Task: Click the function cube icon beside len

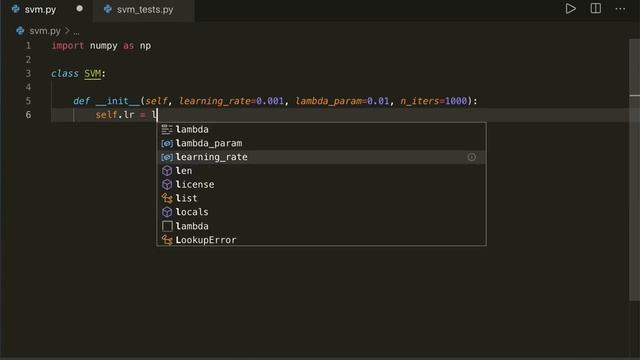Action: pyautogui.click(x=167, y=171)
